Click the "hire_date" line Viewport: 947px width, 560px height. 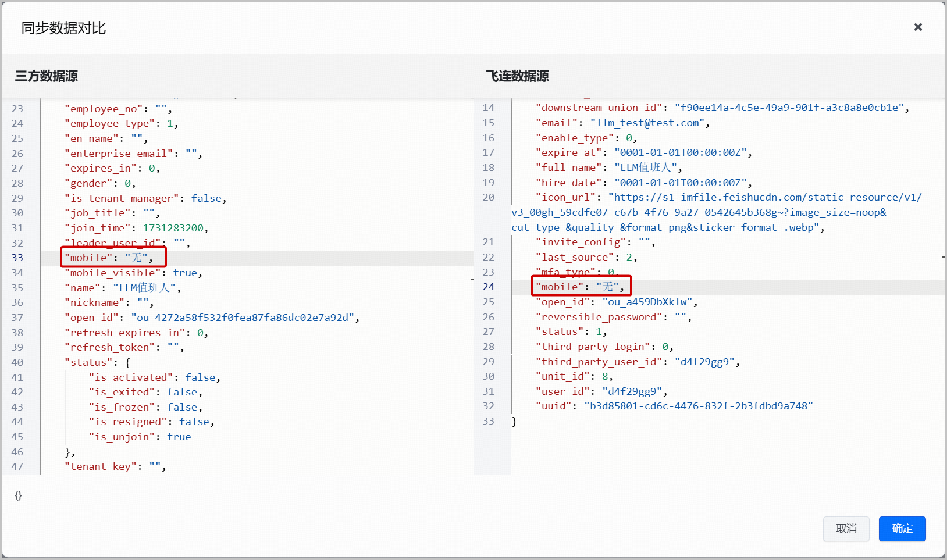[x=644, y=183]
